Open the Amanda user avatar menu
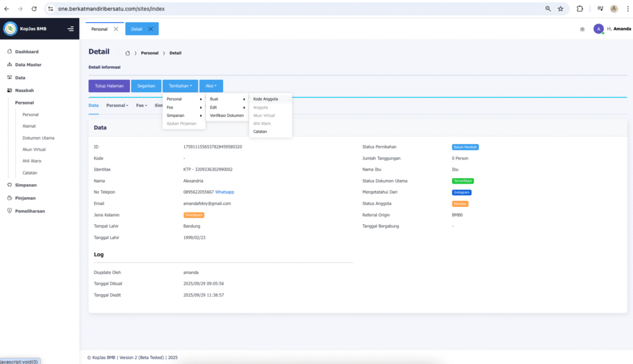 point(598,29)
